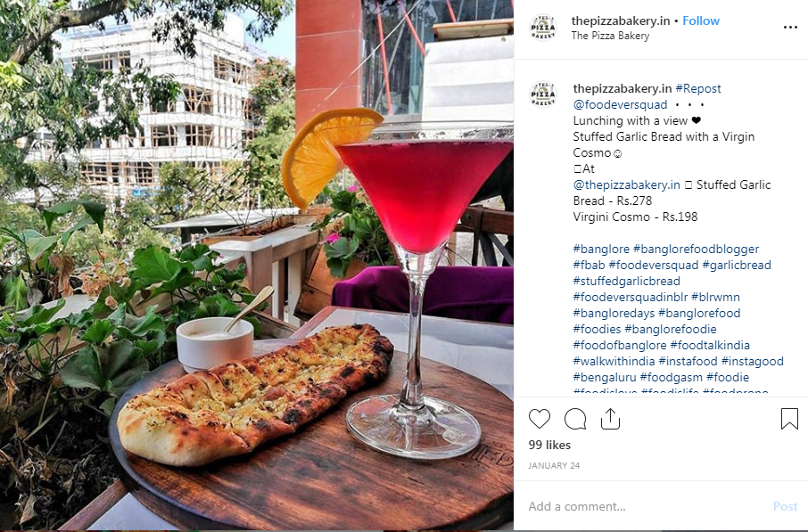Like the post with the heart icon
Viewport: 808px width, 532px height.
coord(540,419)
